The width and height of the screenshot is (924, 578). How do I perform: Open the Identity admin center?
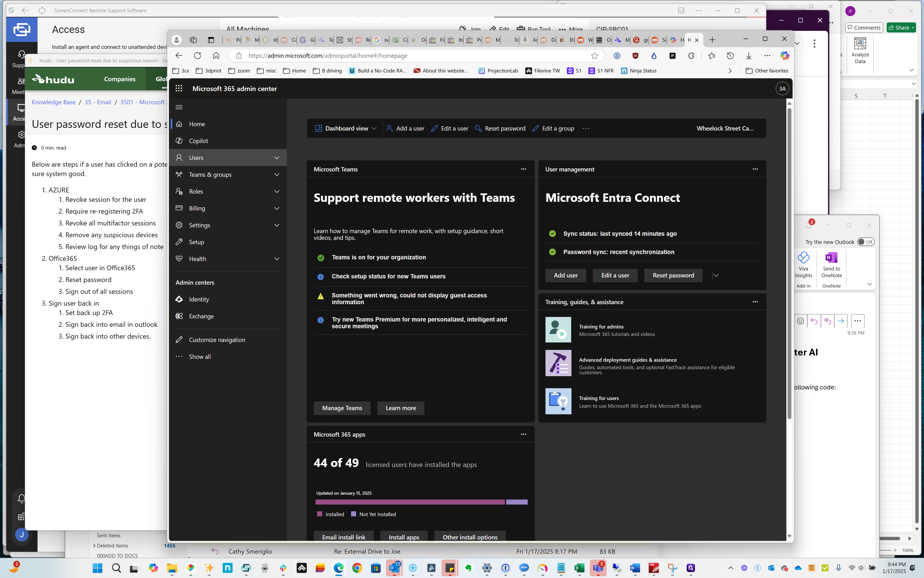pyautogui.click(x=228, y=299)
